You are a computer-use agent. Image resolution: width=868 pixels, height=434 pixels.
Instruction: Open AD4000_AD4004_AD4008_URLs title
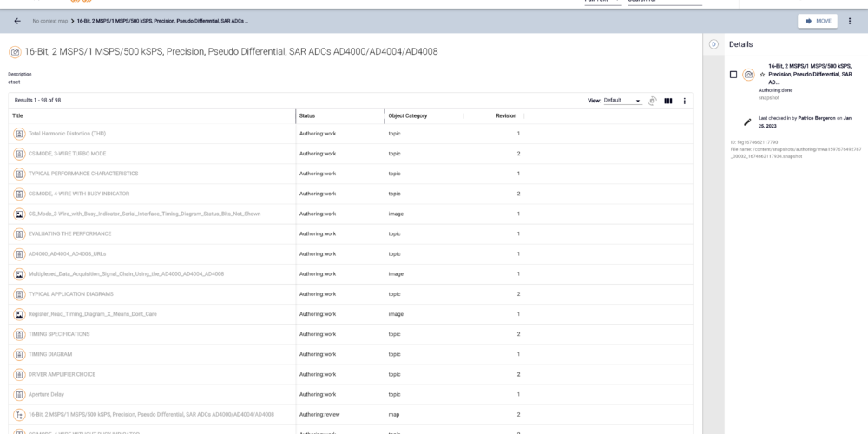pos(67,253)
